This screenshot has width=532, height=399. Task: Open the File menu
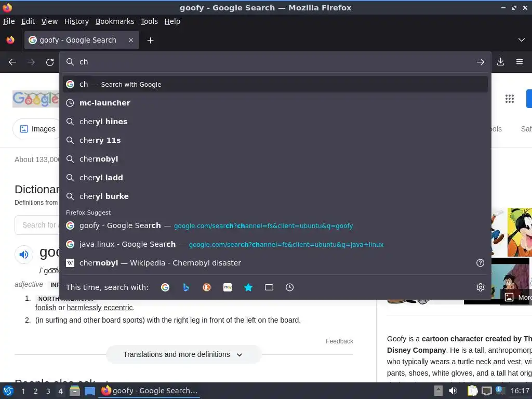(x=9, y=21)
